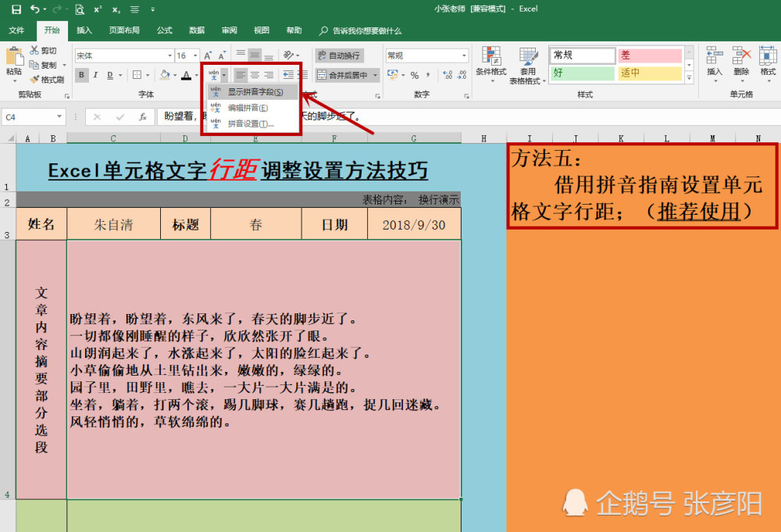Click the orientation (text angle) icon
Image resolution: width=781 pixels, height=532 pixels.
pyautogui.click(x=288, y=55)
